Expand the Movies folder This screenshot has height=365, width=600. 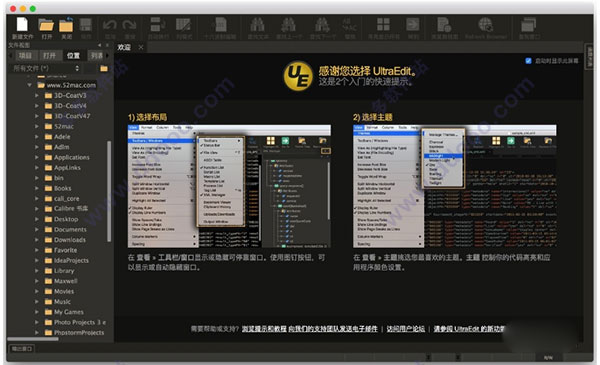click(x=37, y=292)
